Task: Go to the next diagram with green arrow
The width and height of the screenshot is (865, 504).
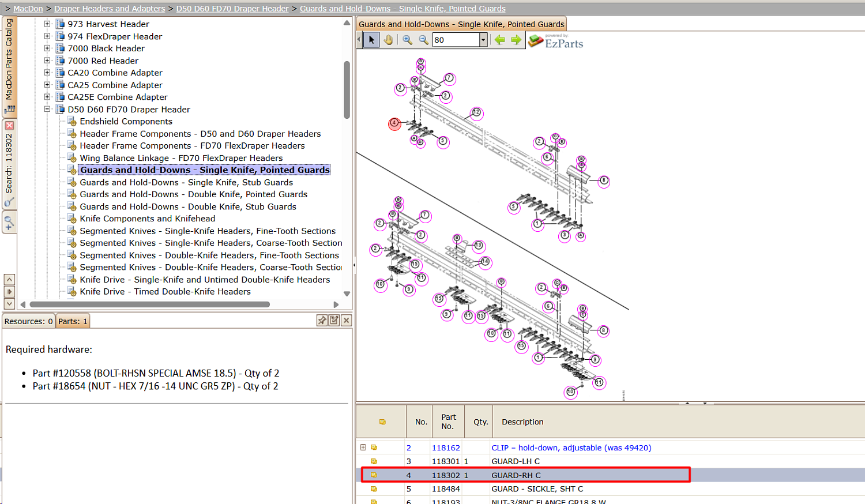Action: click(x=516, y=40)
